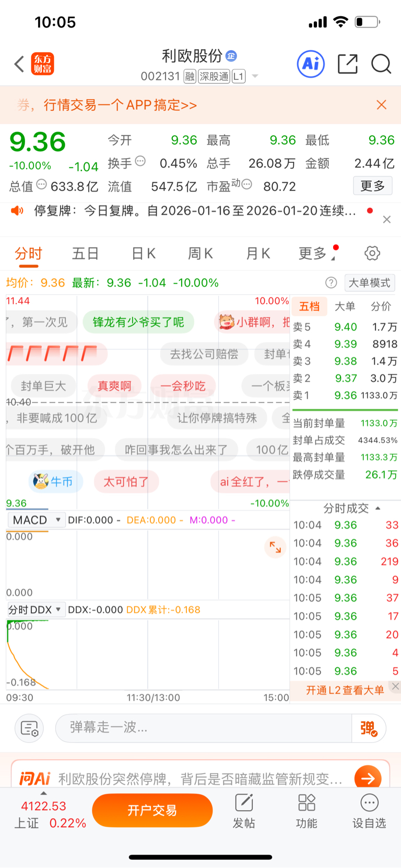Switch to the 分价 tab
This screenshot has width=401, height=868.
click(x=381, y=306)
